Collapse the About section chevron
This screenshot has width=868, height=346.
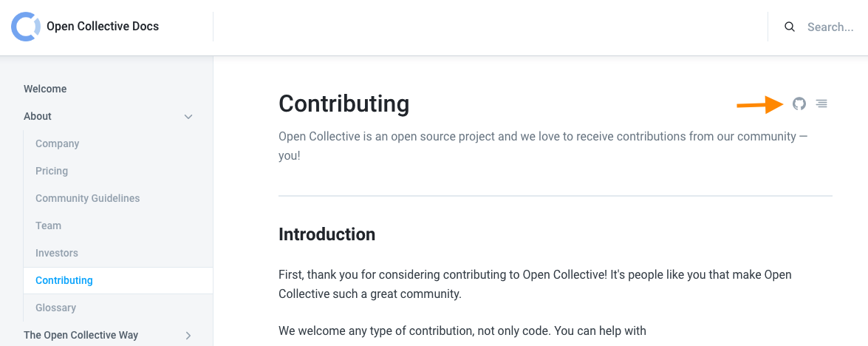click(x=188, y=117)
